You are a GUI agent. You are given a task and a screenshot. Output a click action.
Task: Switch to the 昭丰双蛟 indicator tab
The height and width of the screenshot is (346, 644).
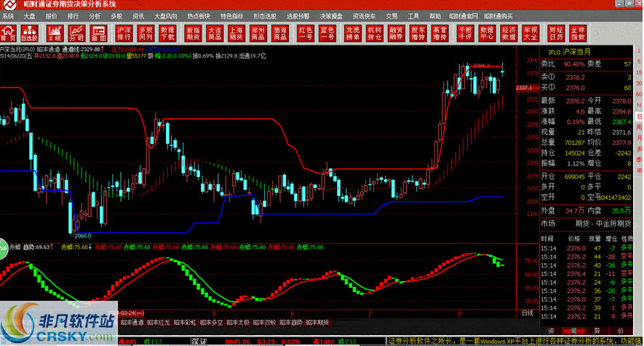pyautogui.click(x=264, y=323)
